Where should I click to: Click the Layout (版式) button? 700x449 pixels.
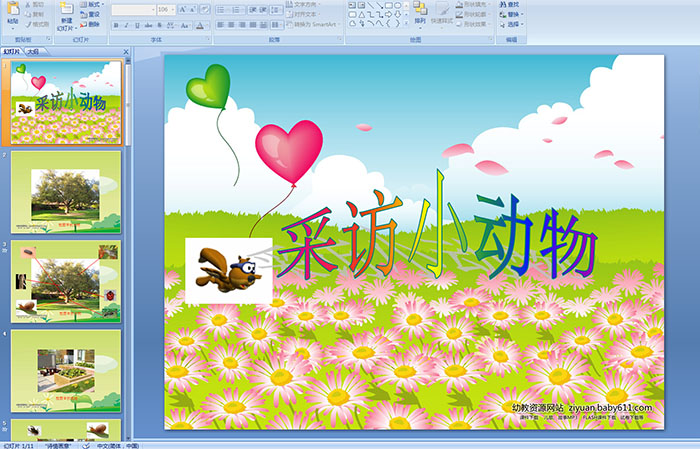click(90, 5)
